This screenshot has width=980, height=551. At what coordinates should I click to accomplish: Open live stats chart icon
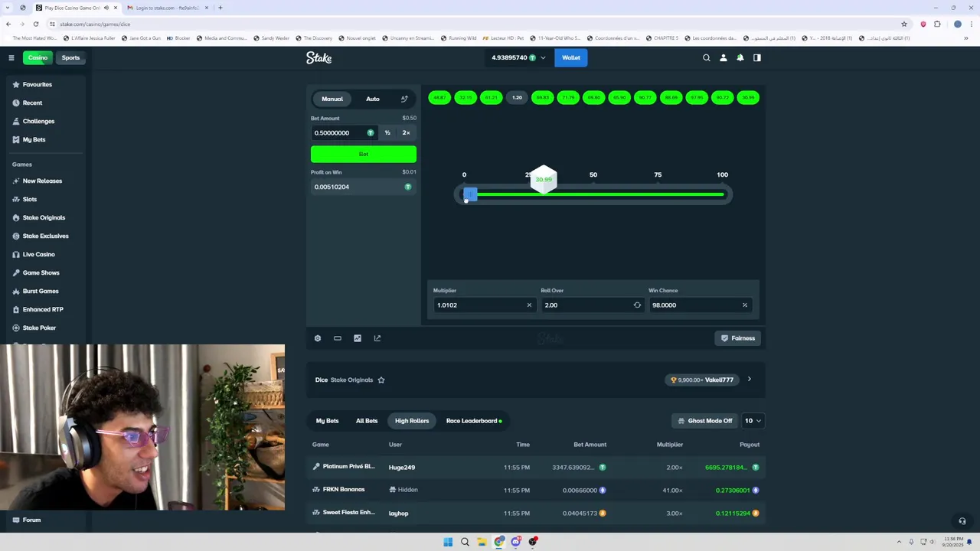(358, 338)
